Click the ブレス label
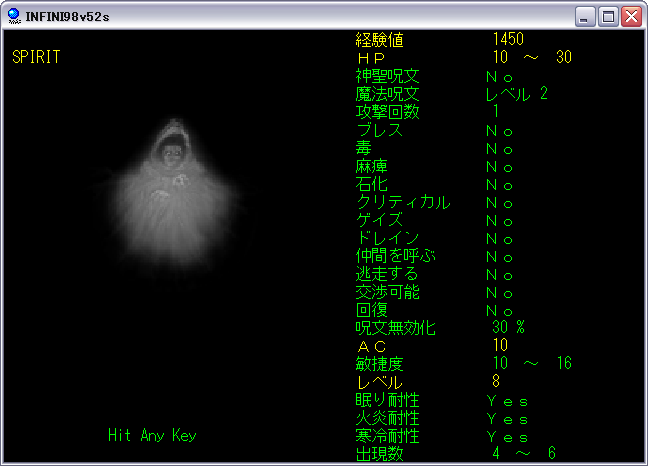 pos(379,130)
